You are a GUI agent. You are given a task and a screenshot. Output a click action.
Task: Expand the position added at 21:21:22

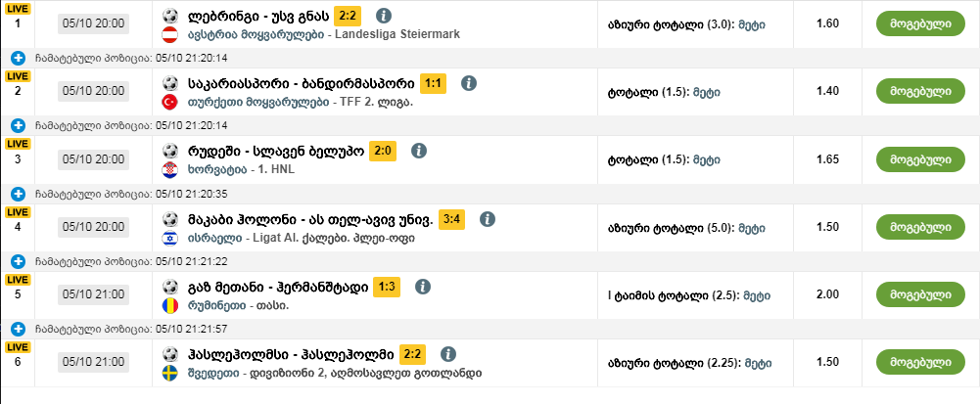click(x=19, y=261)
